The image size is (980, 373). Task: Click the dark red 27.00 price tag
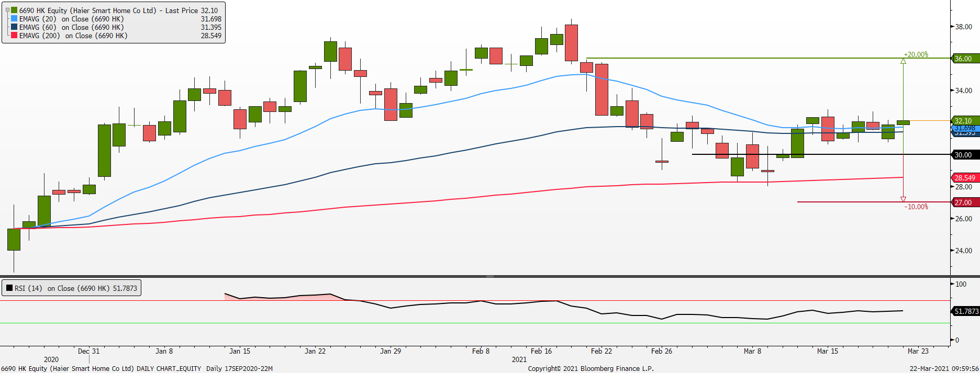(965, 202)
